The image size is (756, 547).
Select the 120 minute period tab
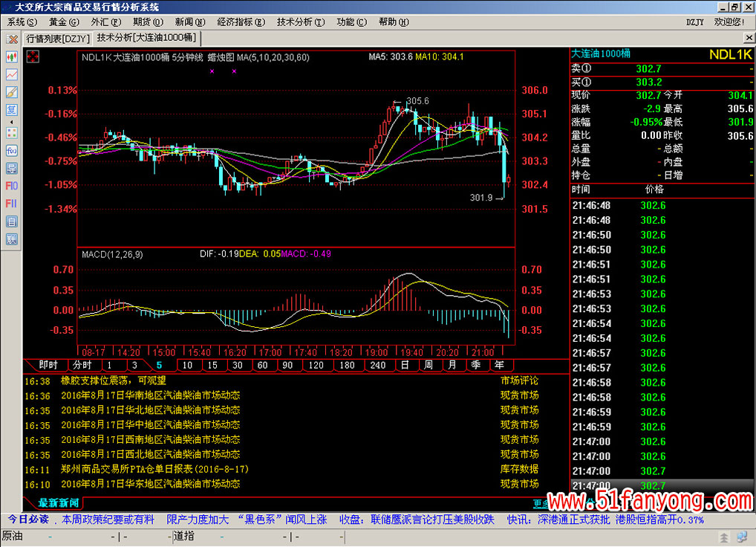[316, 365]
